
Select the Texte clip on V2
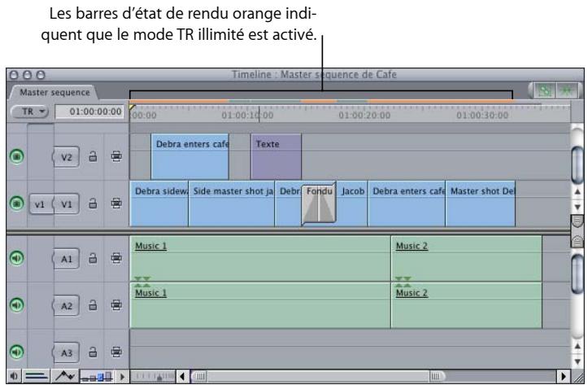[x=276, y=157]
